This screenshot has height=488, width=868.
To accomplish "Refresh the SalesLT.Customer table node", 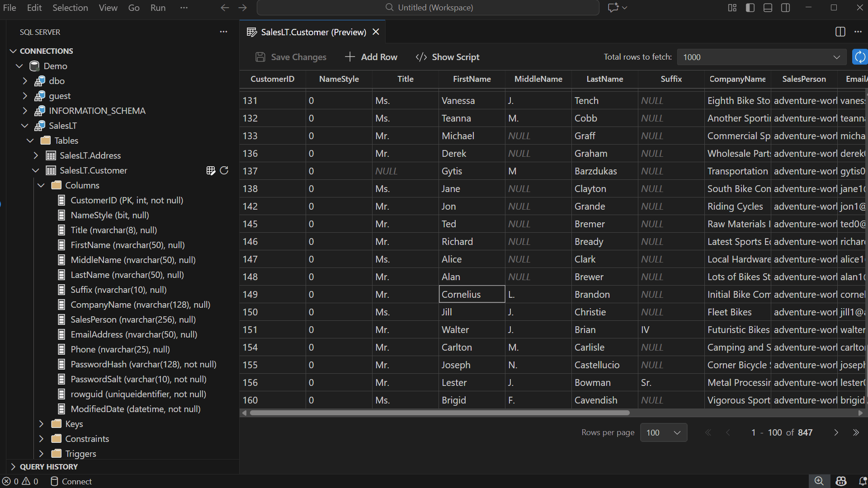I will 225,171.
